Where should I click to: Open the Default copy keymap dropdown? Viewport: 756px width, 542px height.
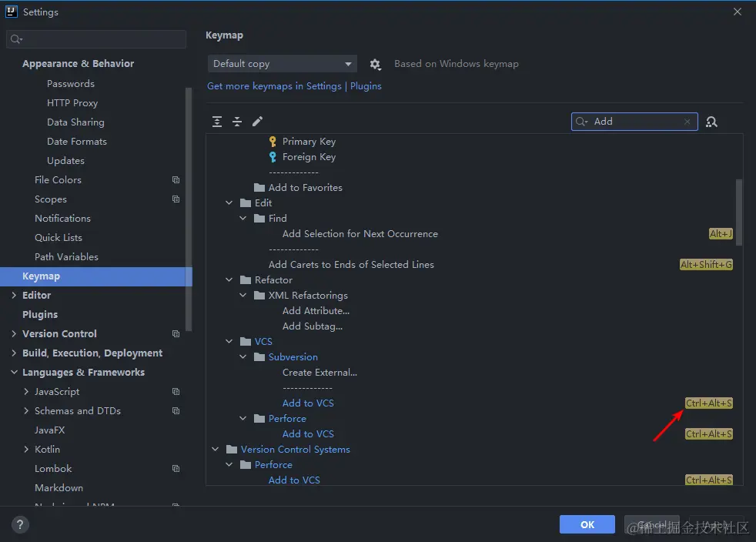pos(283,64)
